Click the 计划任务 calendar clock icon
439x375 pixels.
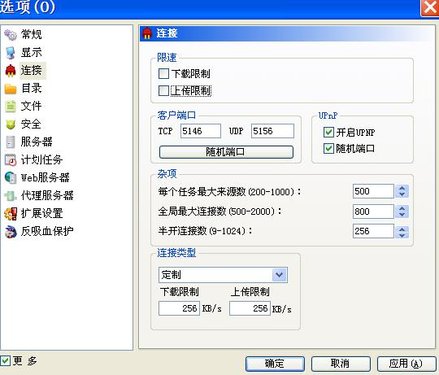(x=10, y=160)
